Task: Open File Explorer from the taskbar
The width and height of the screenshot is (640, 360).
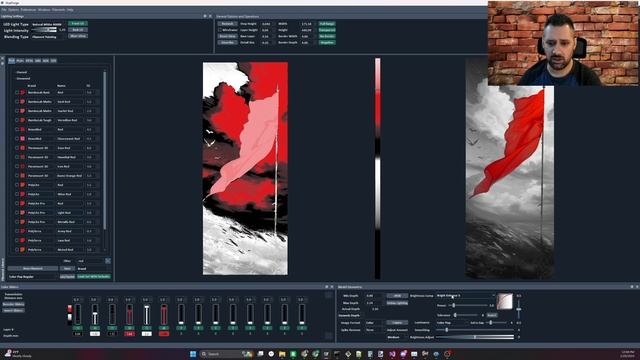Action: pos(282,354)
